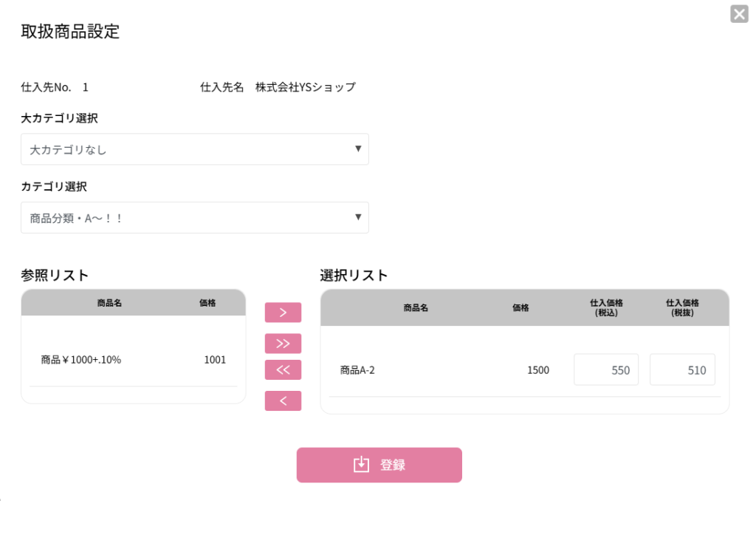Click 価格 header in 参照リスト
This screenshot has height=549, width=756.
(207, 303)
